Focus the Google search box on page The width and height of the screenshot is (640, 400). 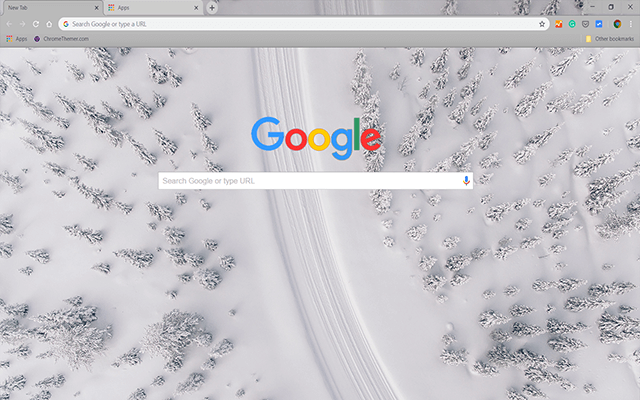[x=316, y=180]
